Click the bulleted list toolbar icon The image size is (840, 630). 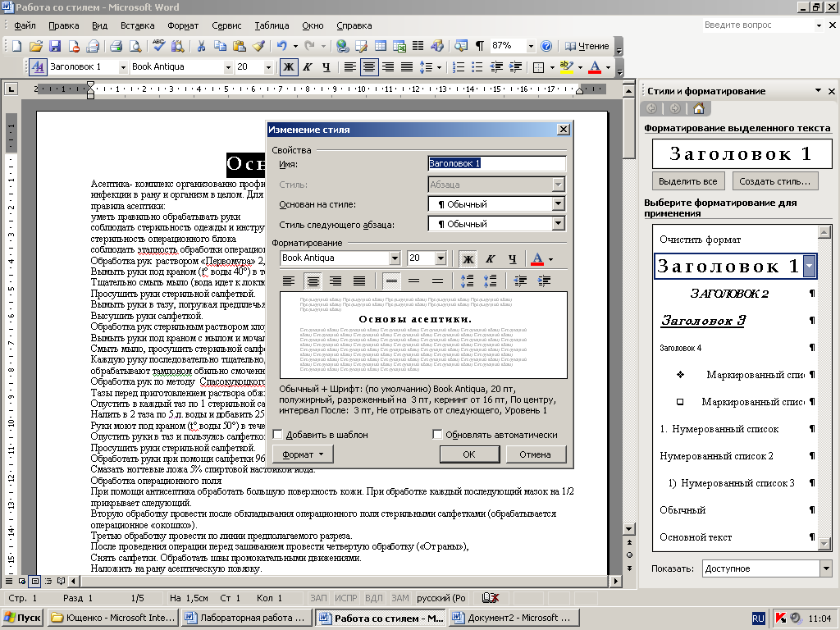[x=477, y=67]
